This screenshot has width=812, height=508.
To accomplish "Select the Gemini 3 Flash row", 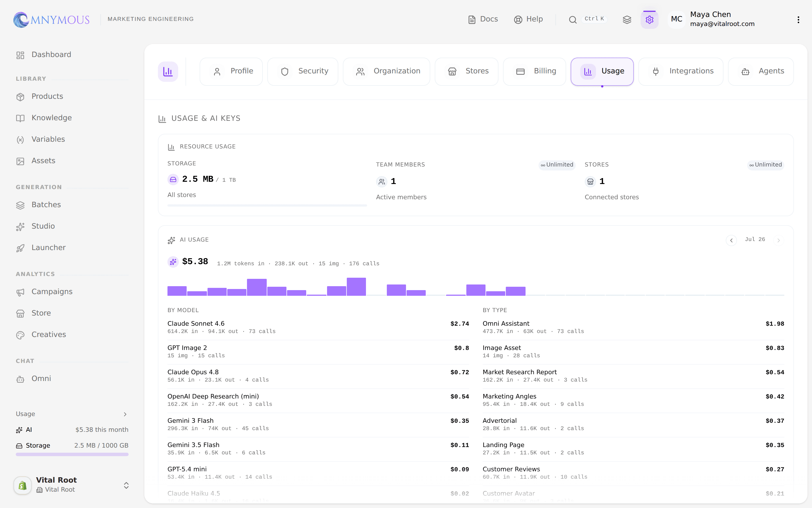I will (318, 424).
